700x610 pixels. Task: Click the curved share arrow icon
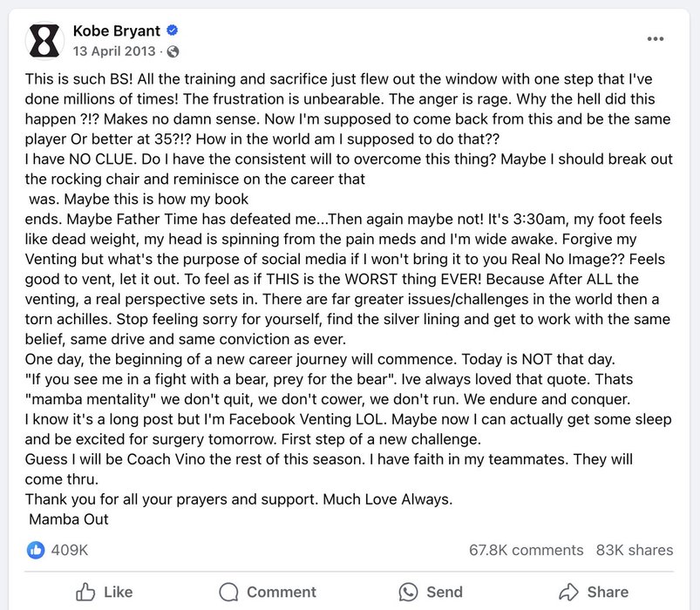click(568, 592)
